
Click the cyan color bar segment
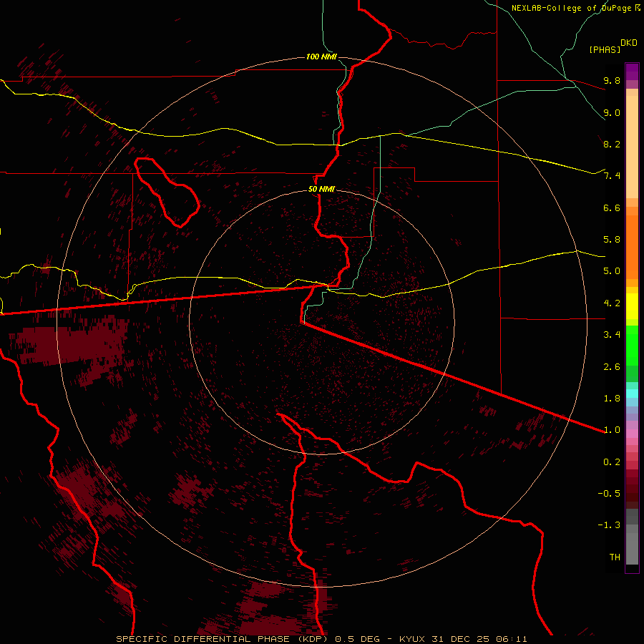(632, 394)
